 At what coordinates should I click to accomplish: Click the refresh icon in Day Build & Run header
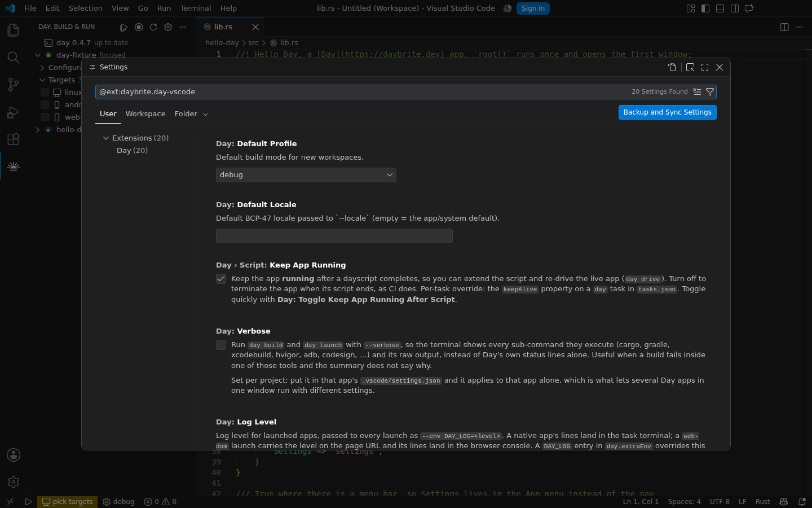pos(153,27)
